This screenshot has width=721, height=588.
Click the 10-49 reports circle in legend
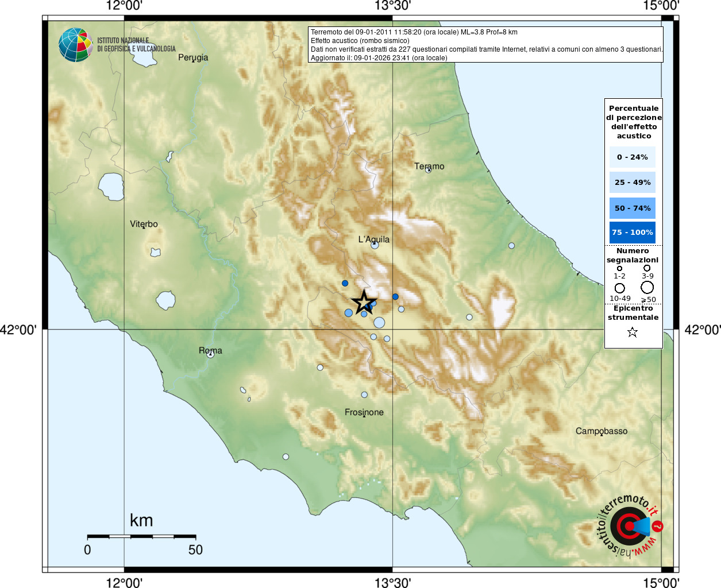pyautogui.click(x=619, y=288)
